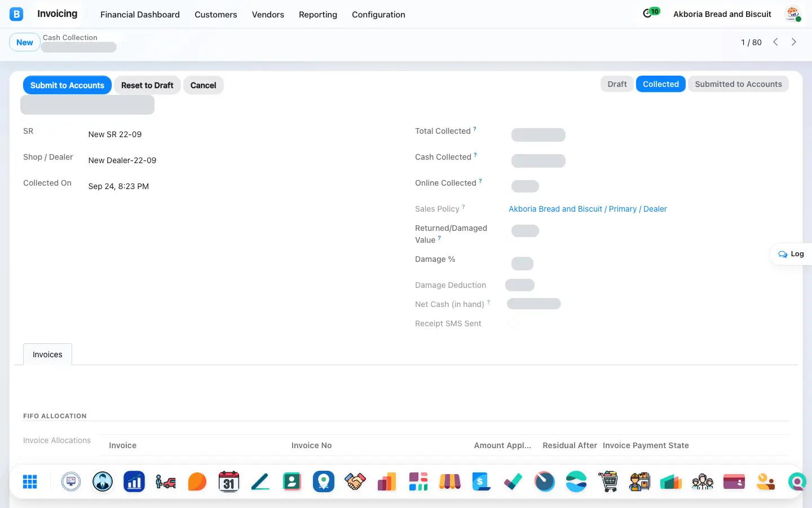The width and height of the screenshot is (812, 508).
Task: Open the warehouse worker with boxes app
Action: (x=639, y=481)
